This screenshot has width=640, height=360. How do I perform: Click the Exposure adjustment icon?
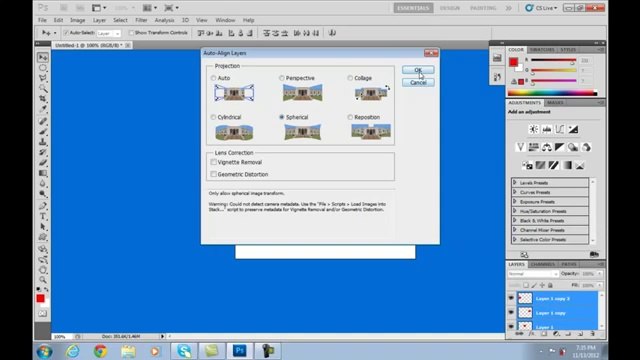point(573,129)
